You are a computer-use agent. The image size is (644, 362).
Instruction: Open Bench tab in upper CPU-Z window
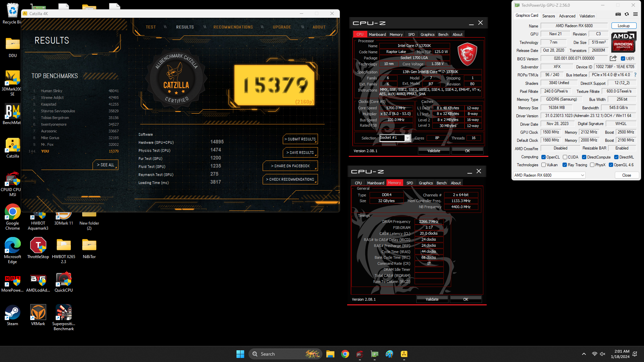pyautogui.click(x=443, y=35)
